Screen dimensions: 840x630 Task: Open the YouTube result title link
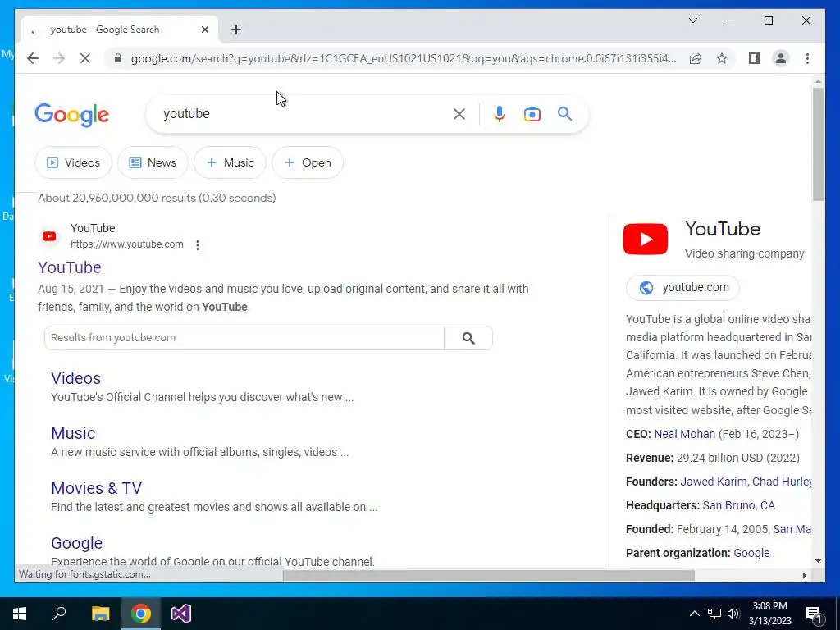coord(70,267)
